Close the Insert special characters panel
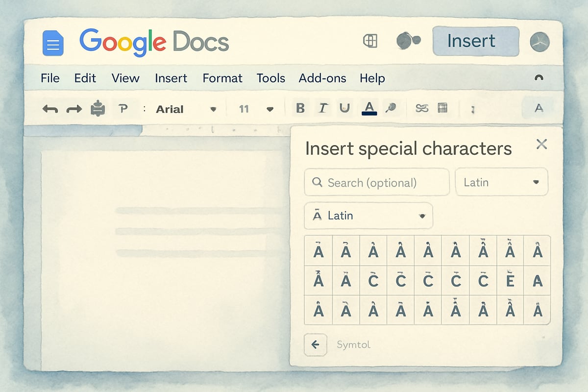The height and width of the screenshot is (392, 588). click(x=541, y=144)
